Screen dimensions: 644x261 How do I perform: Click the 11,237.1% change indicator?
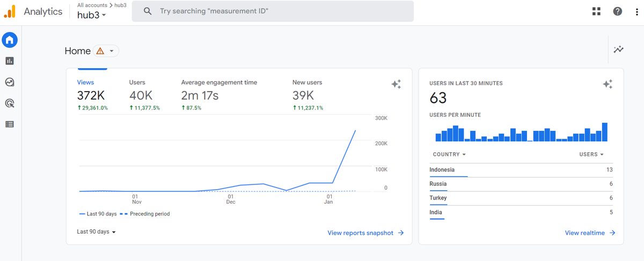pos(308,108)
